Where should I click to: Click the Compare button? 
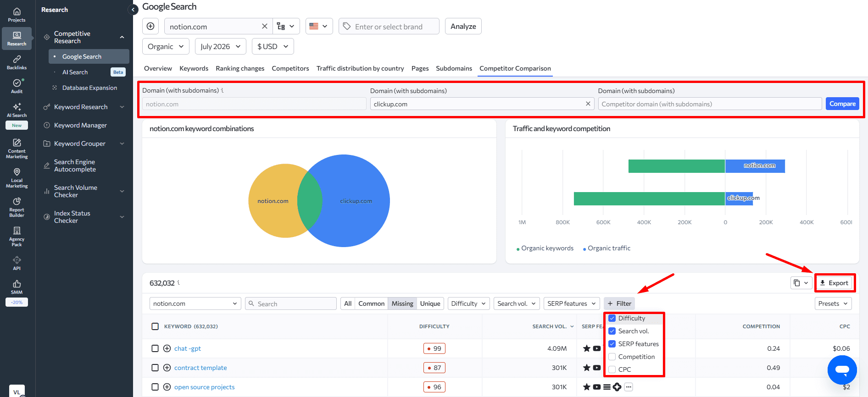tap(842, 104)
